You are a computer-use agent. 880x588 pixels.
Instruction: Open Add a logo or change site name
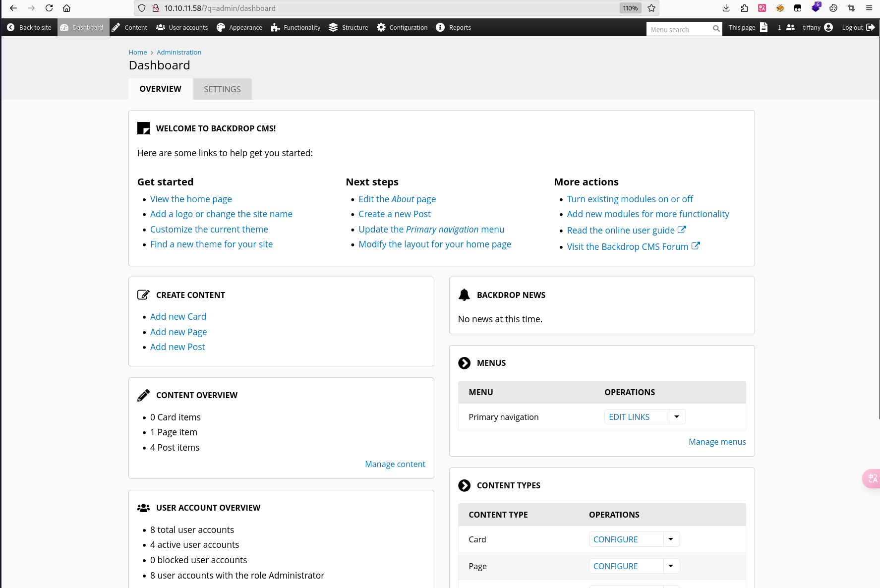(x=221, y=214)
